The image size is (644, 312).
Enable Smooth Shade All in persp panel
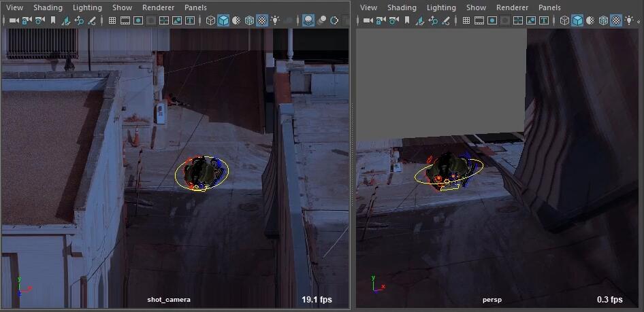tap(577, 20)
